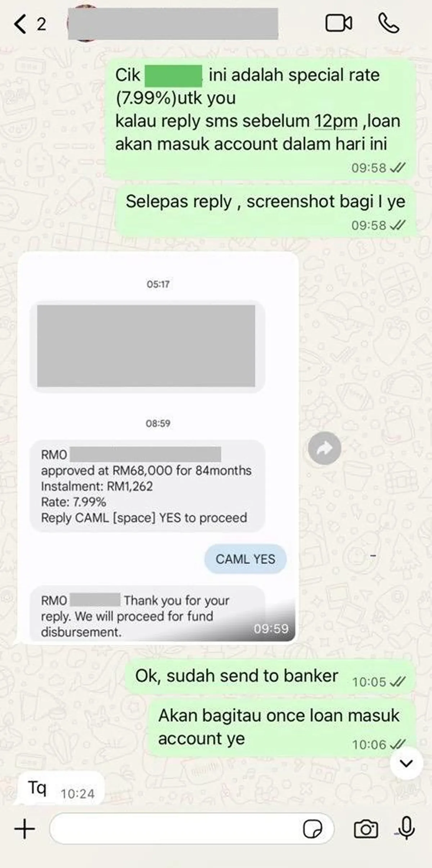Start a voice call
Viewport: 432px width, 868px height.
coord(389,23)
